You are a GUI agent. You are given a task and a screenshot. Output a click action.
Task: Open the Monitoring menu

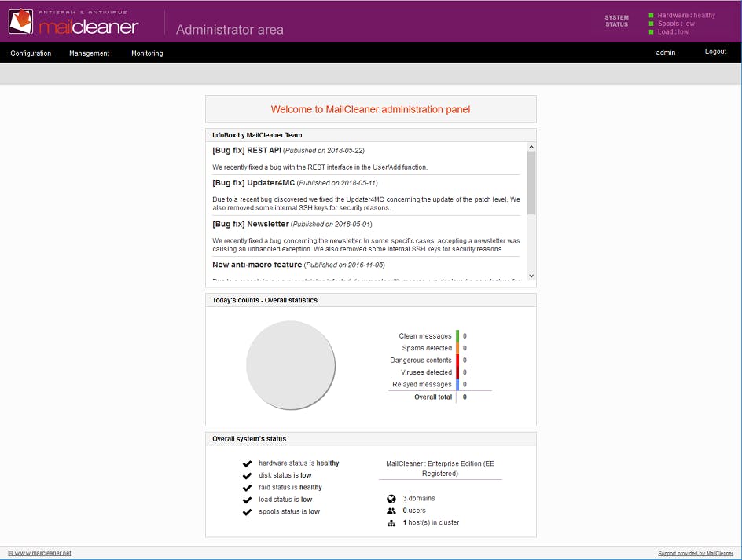tap(147, 53)
